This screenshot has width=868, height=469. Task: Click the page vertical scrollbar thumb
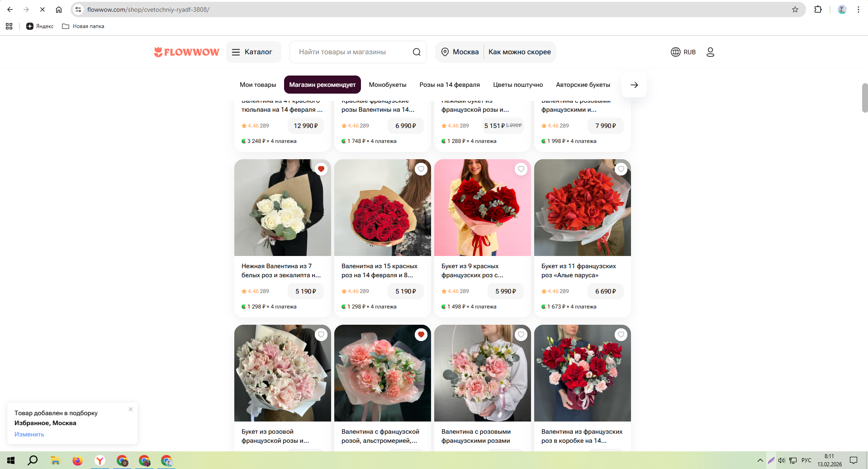(865, 98)
